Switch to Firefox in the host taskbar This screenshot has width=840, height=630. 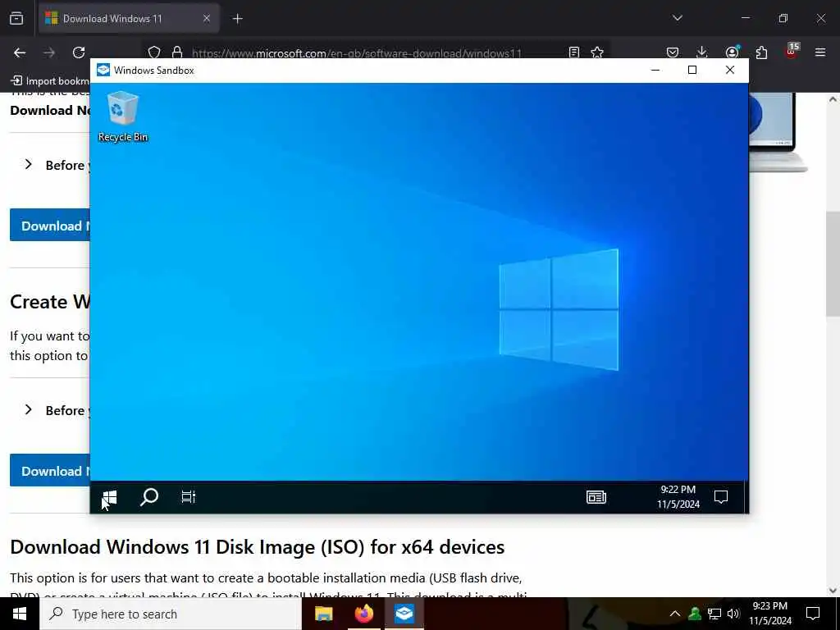tap(363, 614)
